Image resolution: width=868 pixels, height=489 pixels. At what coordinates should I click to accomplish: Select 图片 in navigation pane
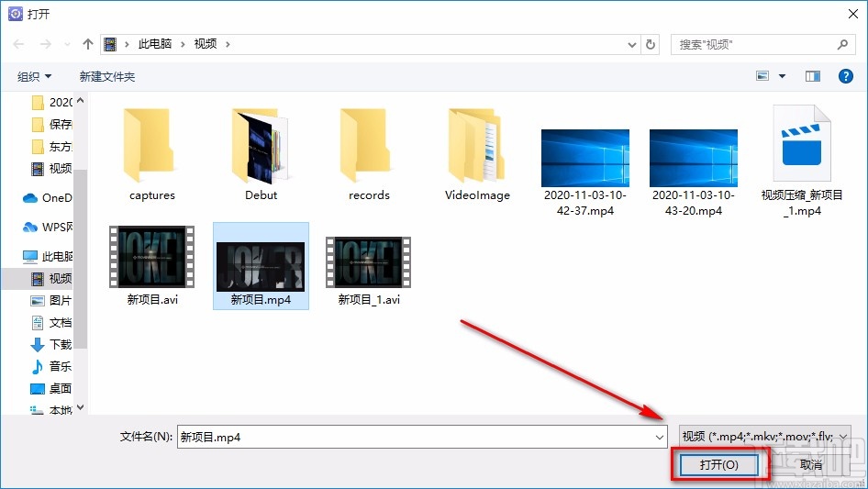[52, 300]
